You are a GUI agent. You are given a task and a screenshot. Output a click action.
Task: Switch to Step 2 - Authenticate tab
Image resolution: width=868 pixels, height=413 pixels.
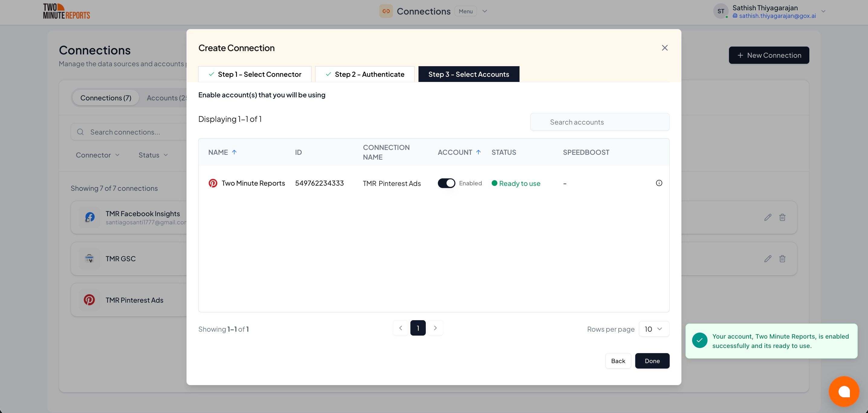pos(364,74)
